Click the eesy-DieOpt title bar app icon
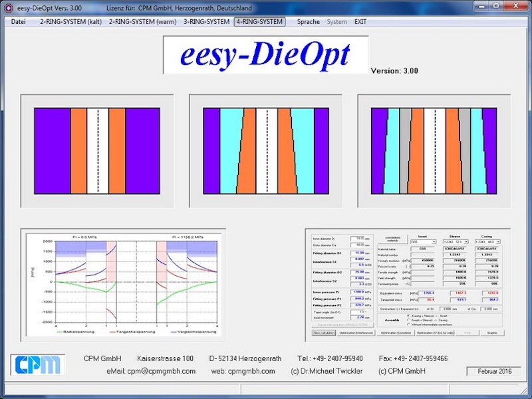This screenshot has height=399, width=532. 8,7
